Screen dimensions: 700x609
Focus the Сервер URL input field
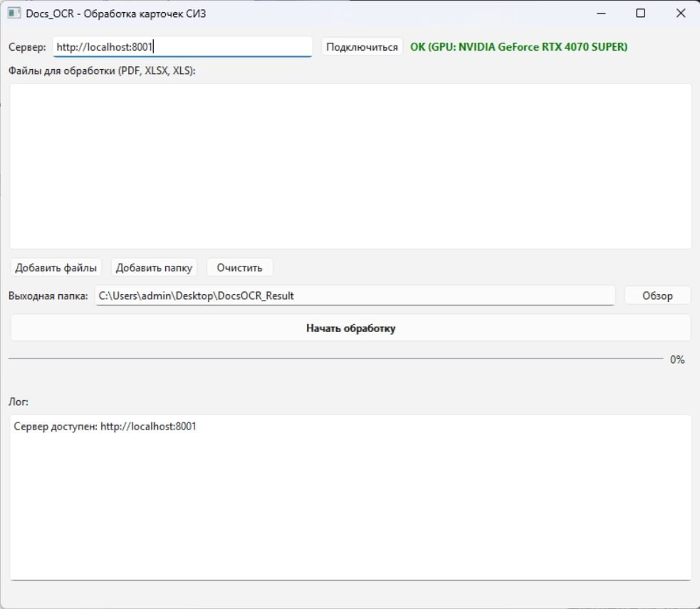[x=182, y=47]
